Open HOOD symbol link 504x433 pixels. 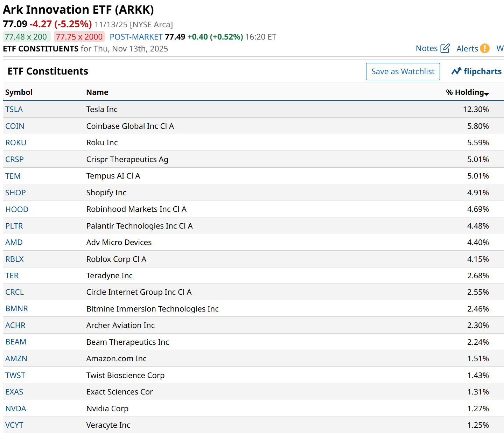[x=17, y=209]
